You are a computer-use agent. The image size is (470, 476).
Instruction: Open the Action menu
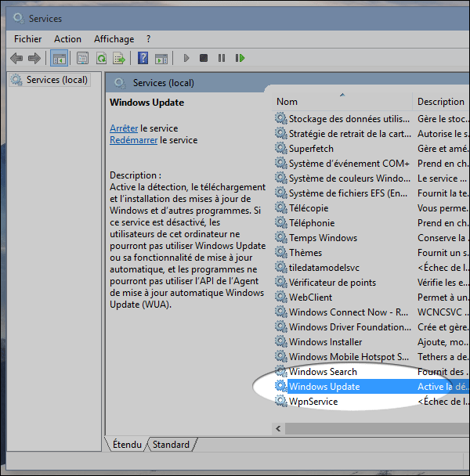click(x=67, y=39)
